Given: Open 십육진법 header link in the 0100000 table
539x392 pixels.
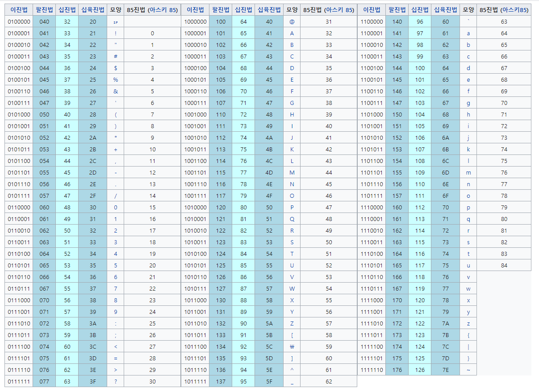Looking at the screenshot, I should click(x=93, y=10).
